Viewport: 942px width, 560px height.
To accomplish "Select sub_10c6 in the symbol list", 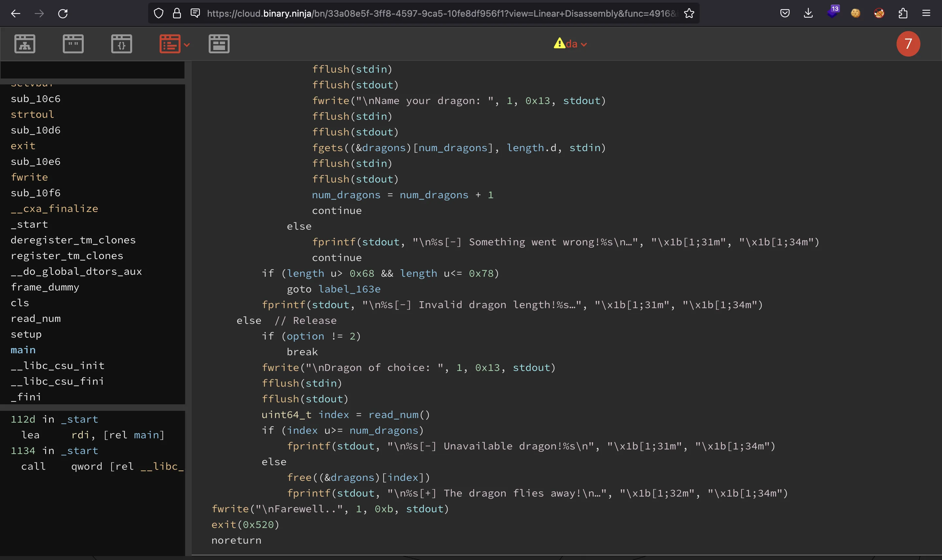I will 35,98.
